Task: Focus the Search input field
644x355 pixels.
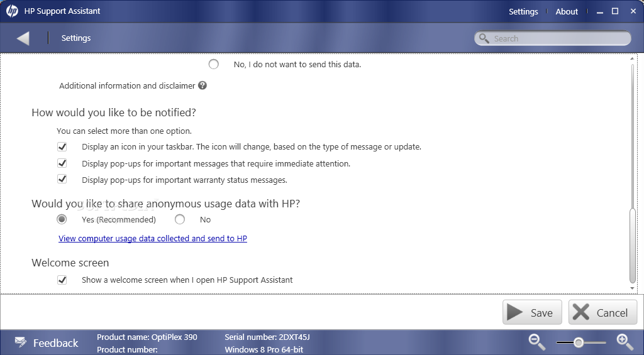Action: tap(552, 38)
